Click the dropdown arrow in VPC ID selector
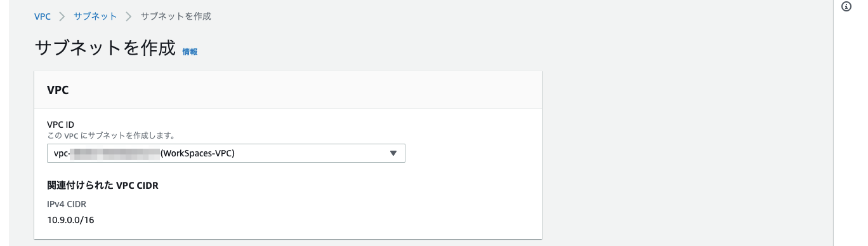 click(x=393, y=153)
